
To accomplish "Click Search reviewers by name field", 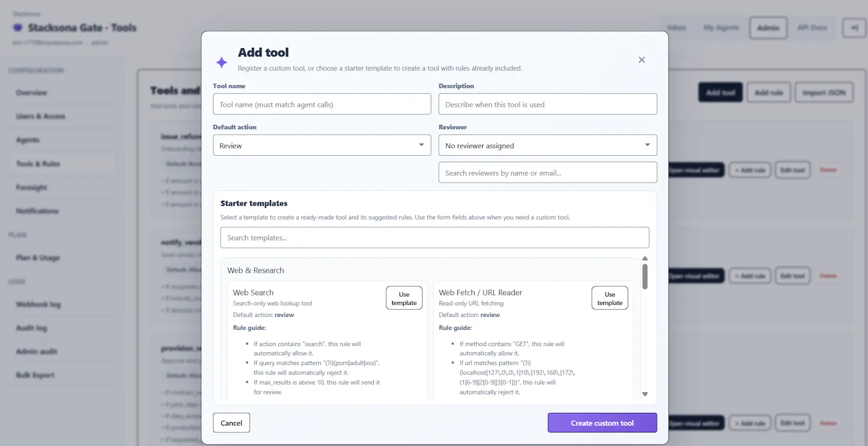I will [547, 173].
